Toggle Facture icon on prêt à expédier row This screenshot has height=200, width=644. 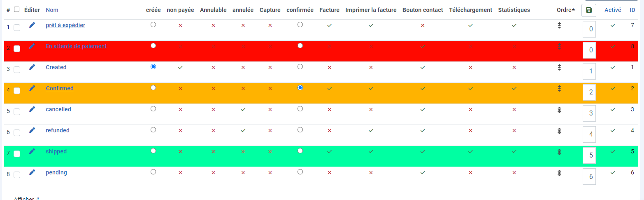point(329,26)
